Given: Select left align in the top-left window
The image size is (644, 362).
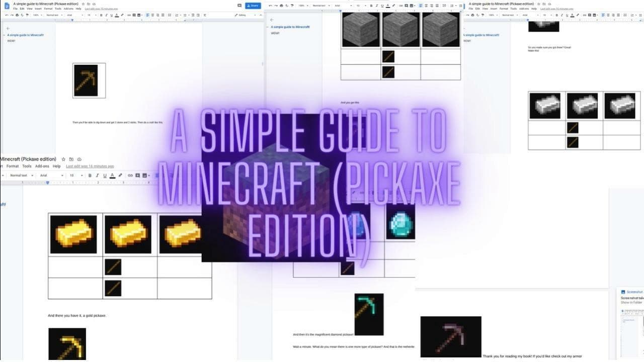Looking at the screenshot, I should pyautogui.click(x=147, y=15).
